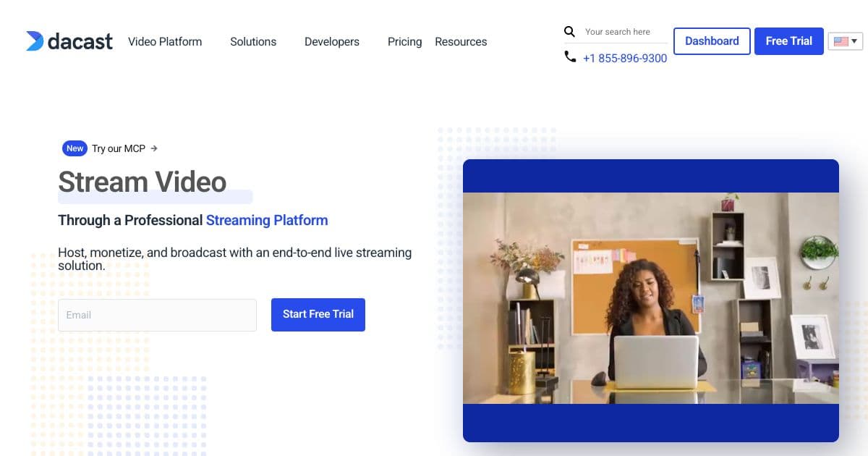Follow the "Streaming Platform" link

pos(266,220)
